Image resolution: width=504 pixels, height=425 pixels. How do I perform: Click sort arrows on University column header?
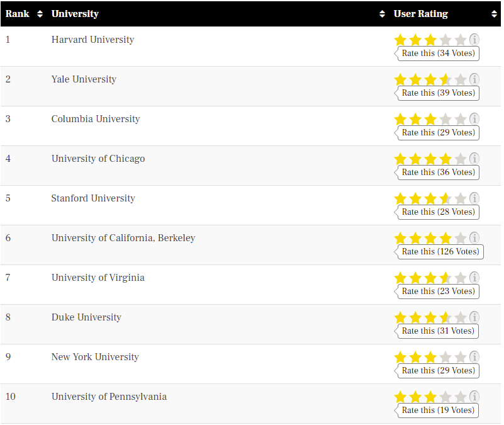click(382, 14)
